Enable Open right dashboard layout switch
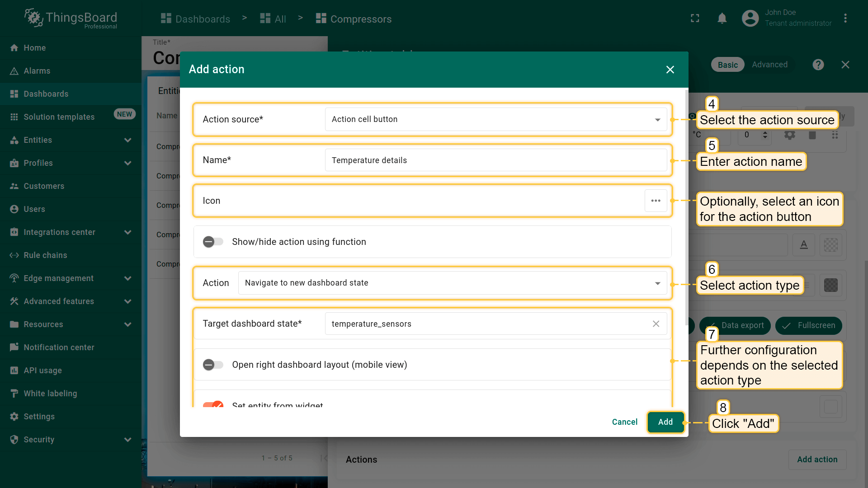The image size is (868, 488). pyautogui.click(x=213, y=365)
